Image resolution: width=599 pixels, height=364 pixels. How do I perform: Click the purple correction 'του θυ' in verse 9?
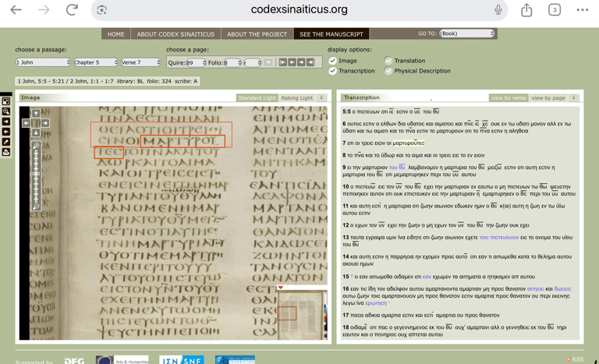pyautogui.click(x=397, y=168)
